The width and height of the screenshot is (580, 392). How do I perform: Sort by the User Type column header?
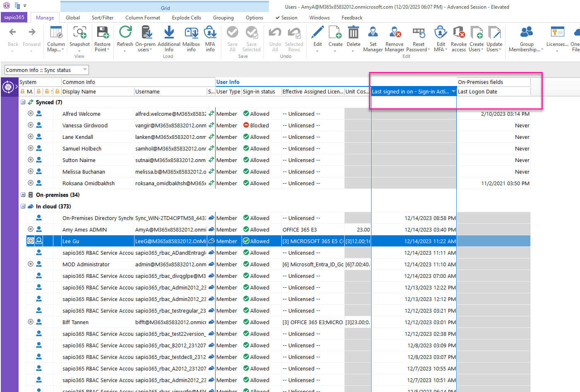click(228, 91)
